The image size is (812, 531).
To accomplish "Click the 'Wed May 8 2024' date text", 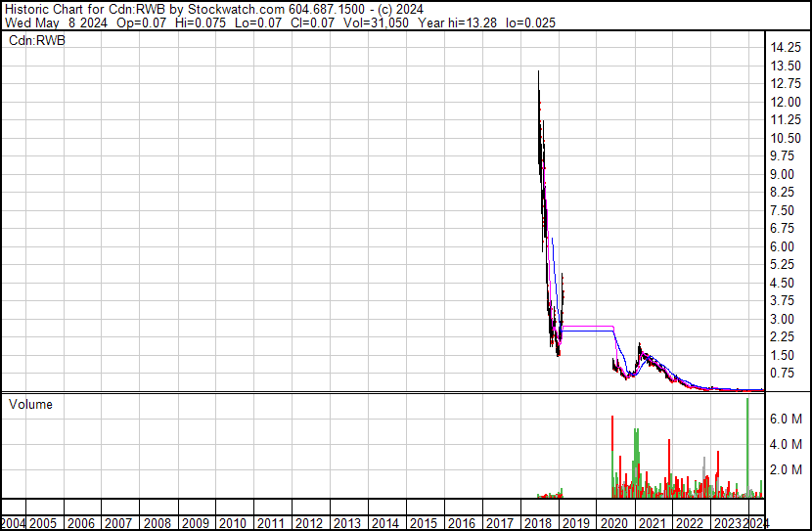I will (56, 22).
